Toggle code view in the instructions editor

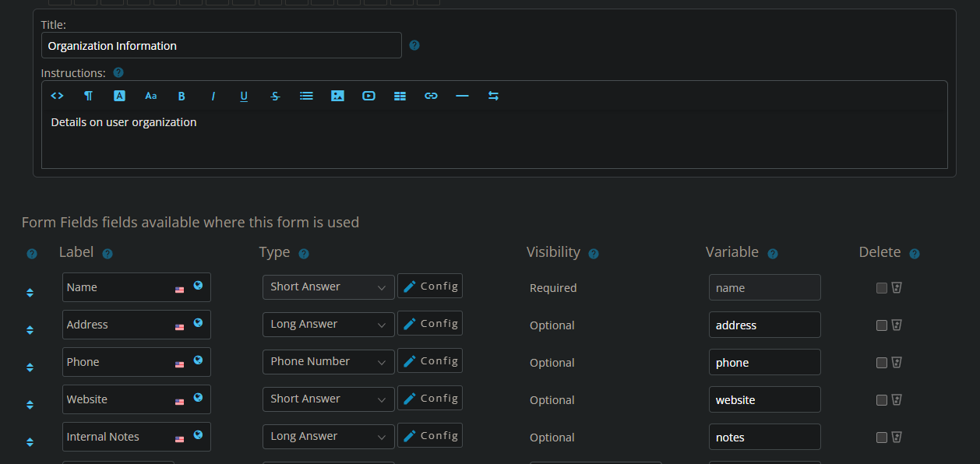click(x=57, y=96)
